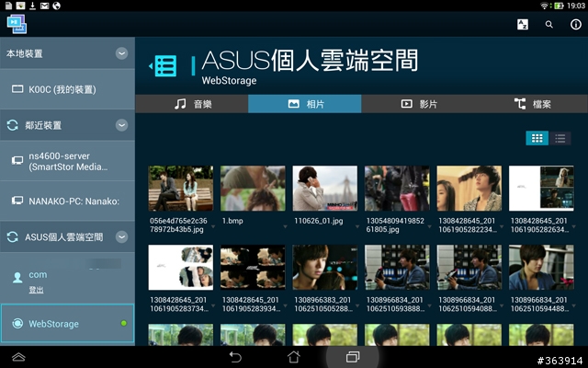
Task: Show the info icon details
Action: click(x=576, y=25)
